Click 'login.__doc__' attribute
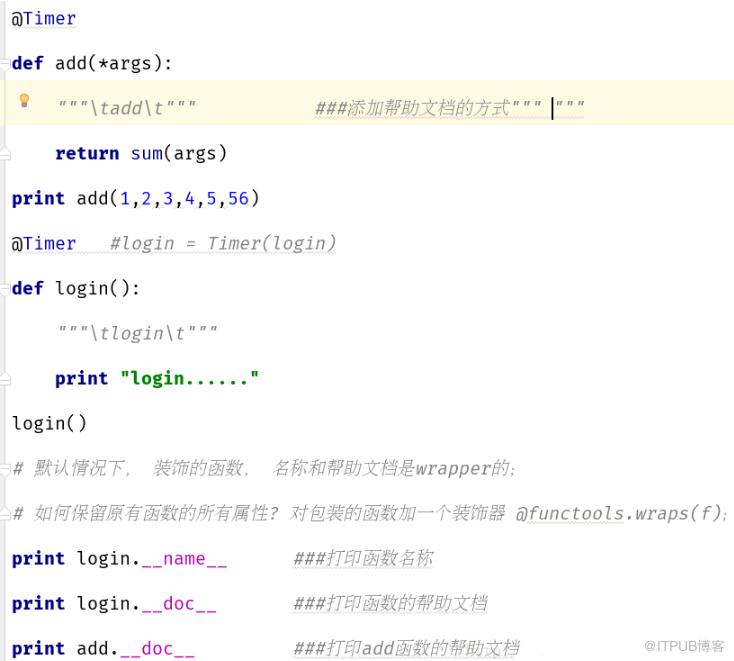Viewport: 734px width, 661px height. pos(147,603)
